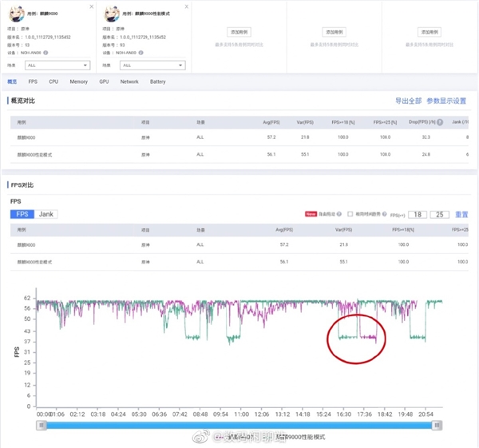Close the 麒麟9000 case card
Viewport: 479px width, 448px height.
click(x=90, y=6)
